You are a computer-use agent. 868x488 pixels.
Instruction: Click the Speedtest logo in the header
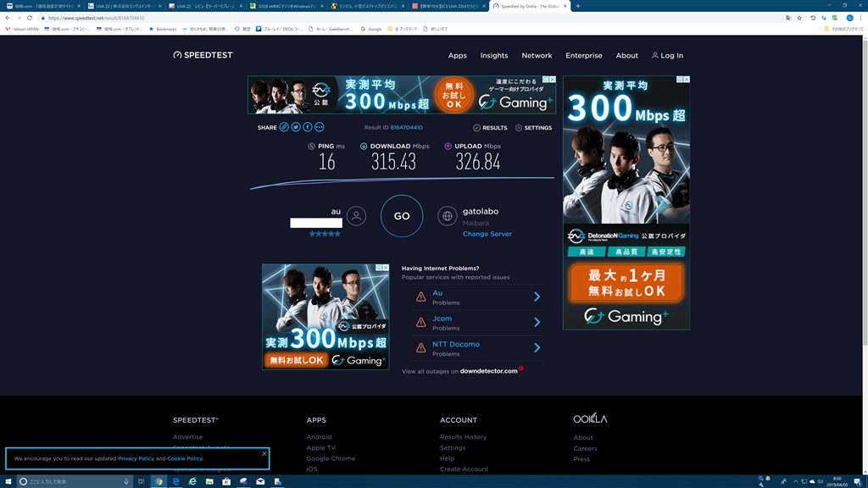(203, 55)
